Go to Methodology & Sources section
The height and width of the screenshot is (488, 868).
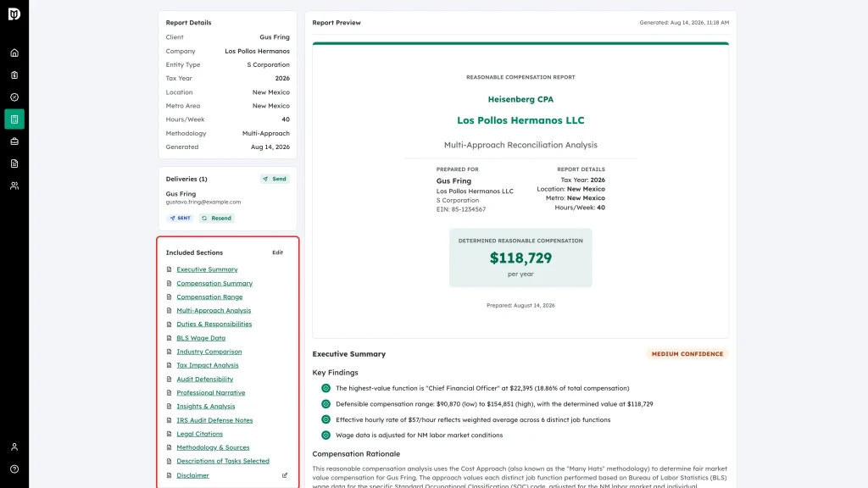click(213, 447)
